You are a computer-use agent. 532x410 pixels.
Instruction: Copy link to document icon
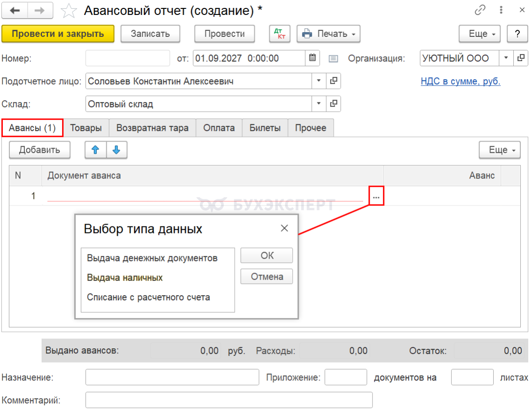pyautogui.click(x=480, y=10)
